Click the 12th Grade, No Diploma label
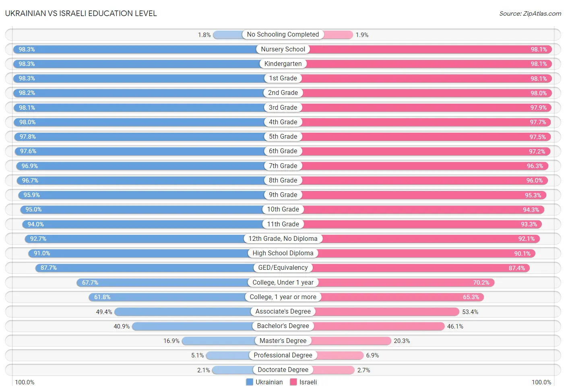This screenshot has height=392, width=566. pyautogui.click(x=283, y=238)
